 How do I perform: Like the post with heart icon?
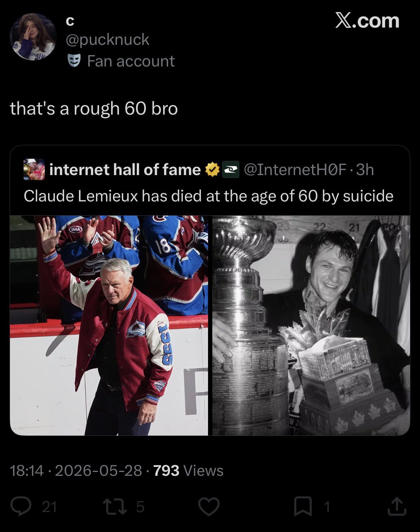(x=209, y=506)
